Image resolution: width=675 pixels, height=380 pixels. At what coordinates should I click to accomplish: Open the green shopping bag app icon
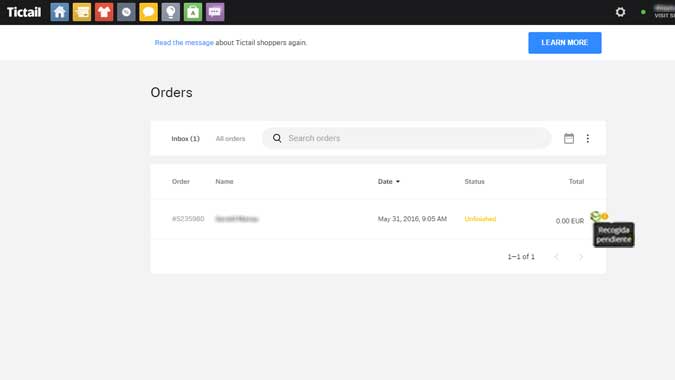[x=193, y=12]
